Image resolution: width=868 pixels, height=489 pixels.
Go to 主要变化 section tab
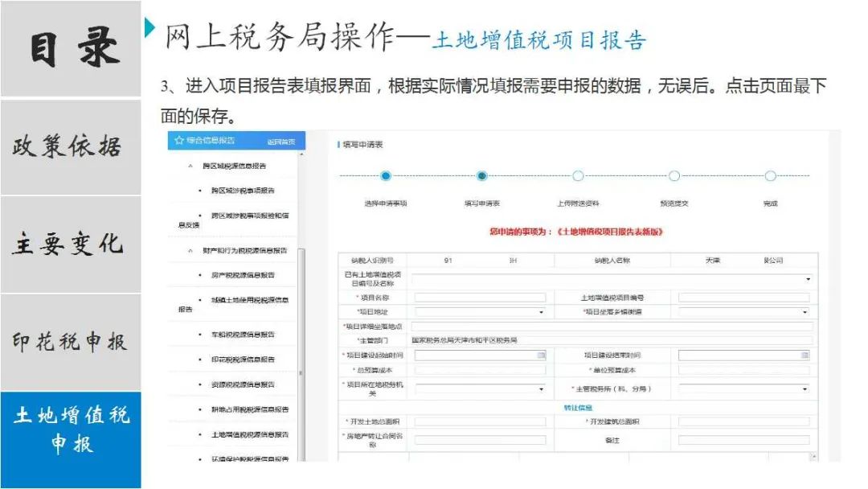[x=71, y=244]
